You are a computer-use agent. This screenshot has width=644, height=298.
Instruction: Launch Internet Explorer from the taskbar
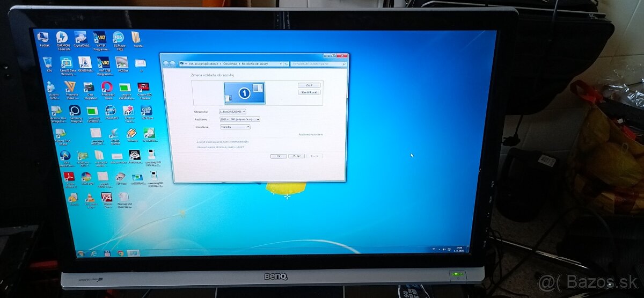point(94,253)
